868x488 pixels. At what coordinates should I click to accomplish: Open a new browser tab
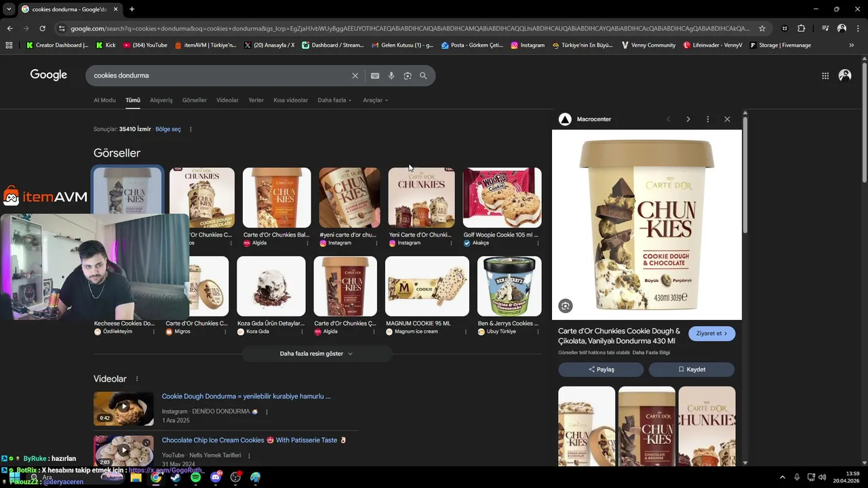pyautogui.click(x=132, y=9)
